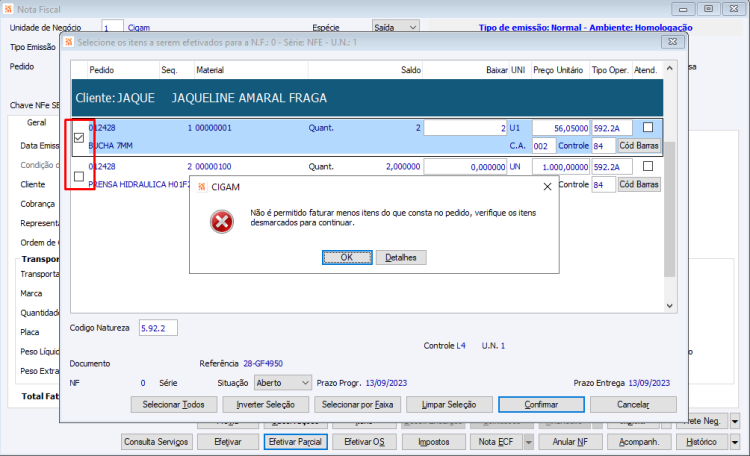Close the item selection window
This screenshot has height=456, width=750.
(673, 42)
